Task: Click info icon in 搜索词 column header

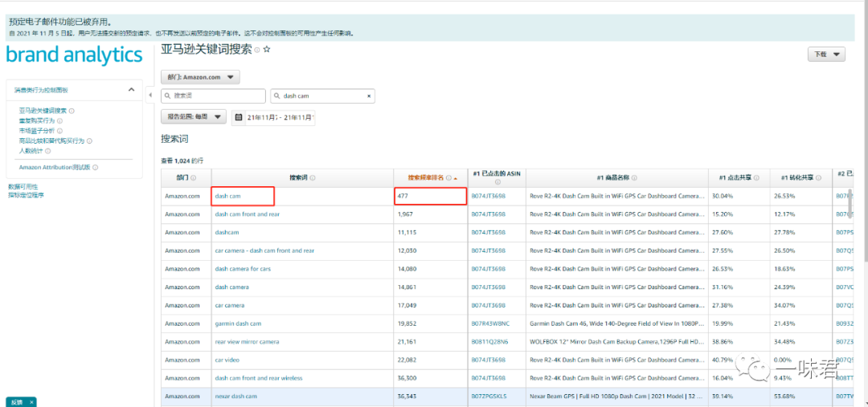Action: [313, 177]
